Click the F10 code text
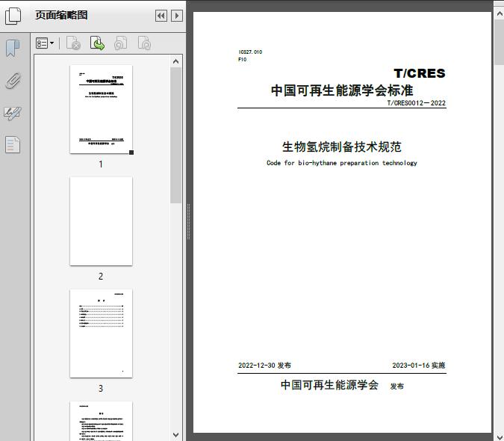This screenshot has width=504, height=441. [243, 60]
